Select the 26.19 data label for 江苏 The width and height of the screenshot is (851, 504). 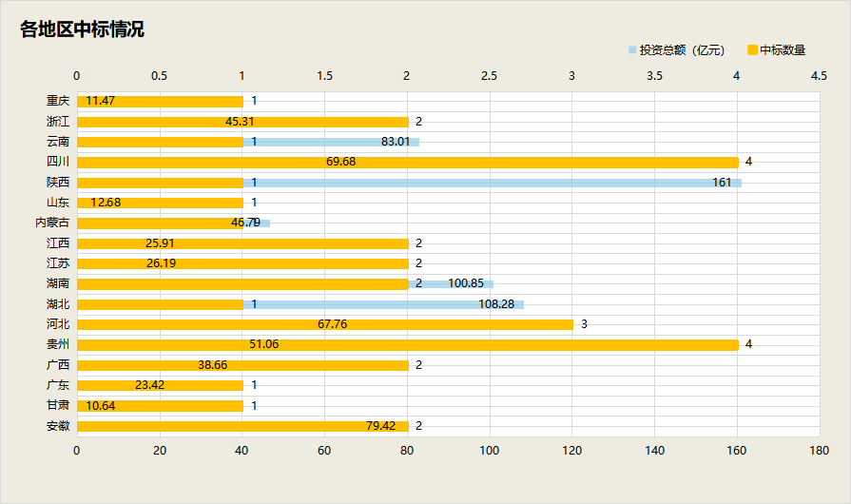[x=162, y=263]
